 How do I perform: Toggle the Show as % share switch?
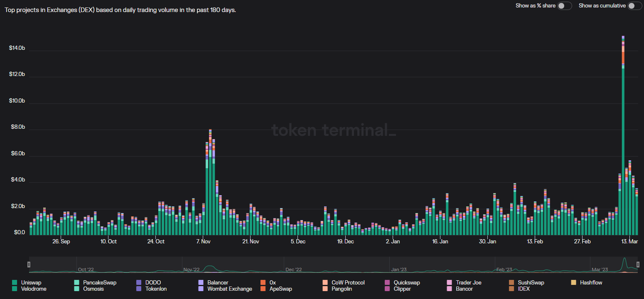565,6
